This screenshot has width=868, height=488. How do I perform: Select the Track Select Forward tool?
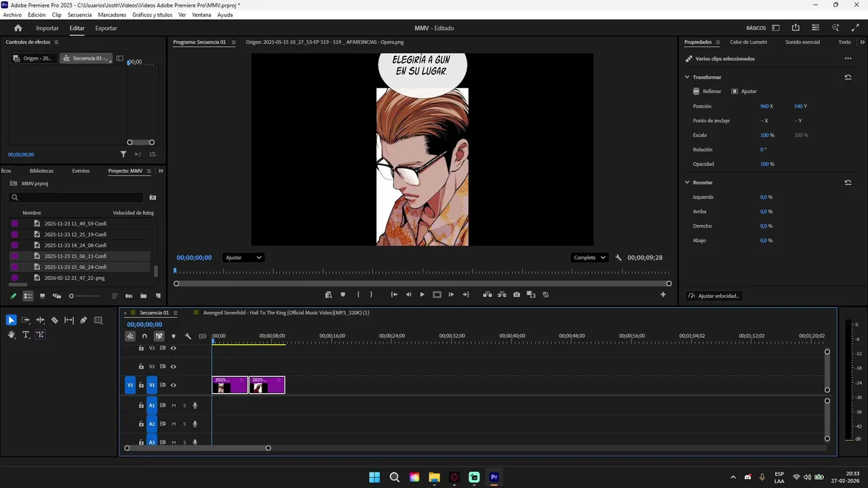pyautogui.click(x=26, y=320)
